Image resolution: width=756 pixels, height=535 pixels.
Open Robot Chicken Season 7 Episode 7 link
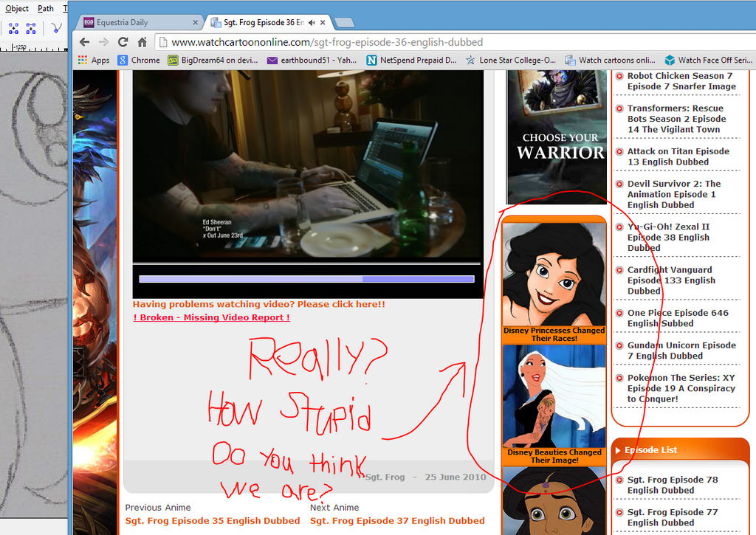pos(681,81)
